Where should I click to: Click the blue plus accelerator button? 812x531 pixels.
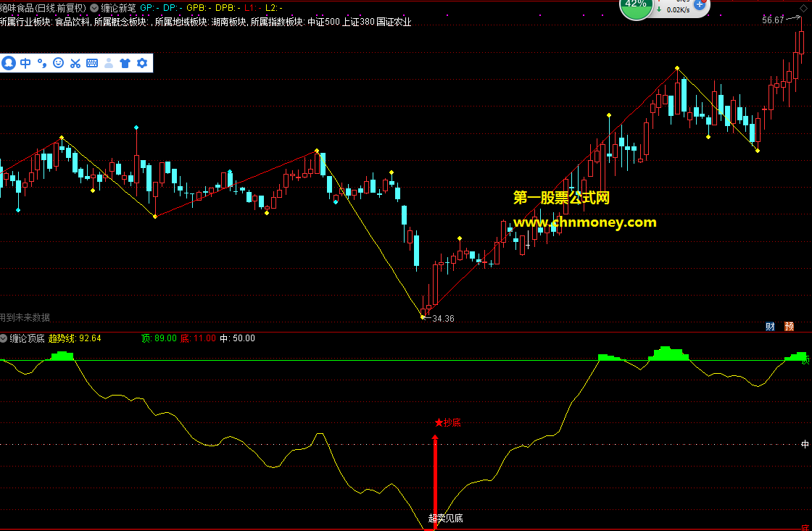click(700, 4)
